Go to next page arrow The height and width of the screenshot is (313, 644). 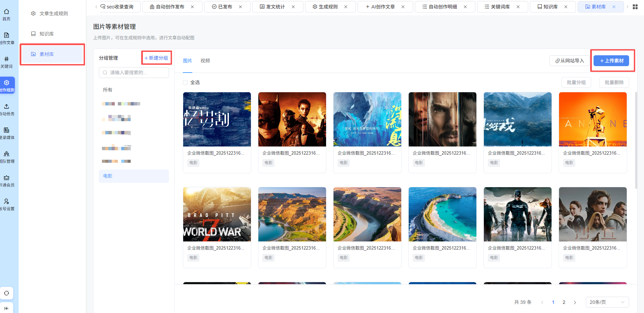575,302
